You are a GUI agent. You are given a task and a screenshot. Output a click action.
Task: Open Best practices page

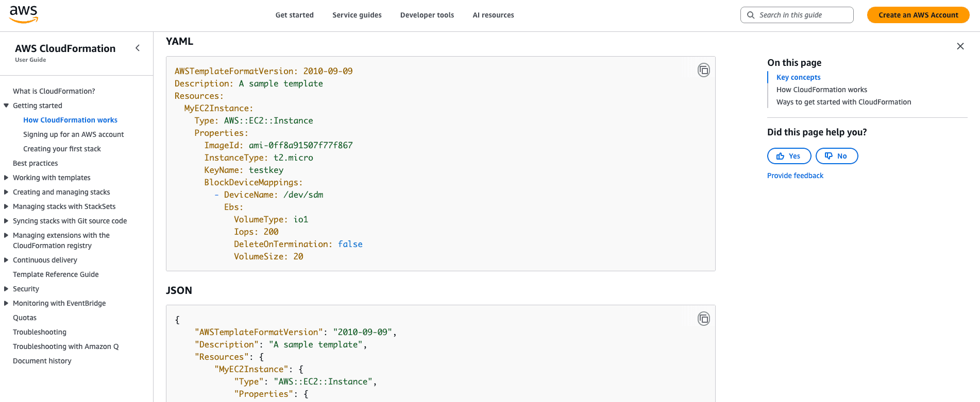pos(36,163)
